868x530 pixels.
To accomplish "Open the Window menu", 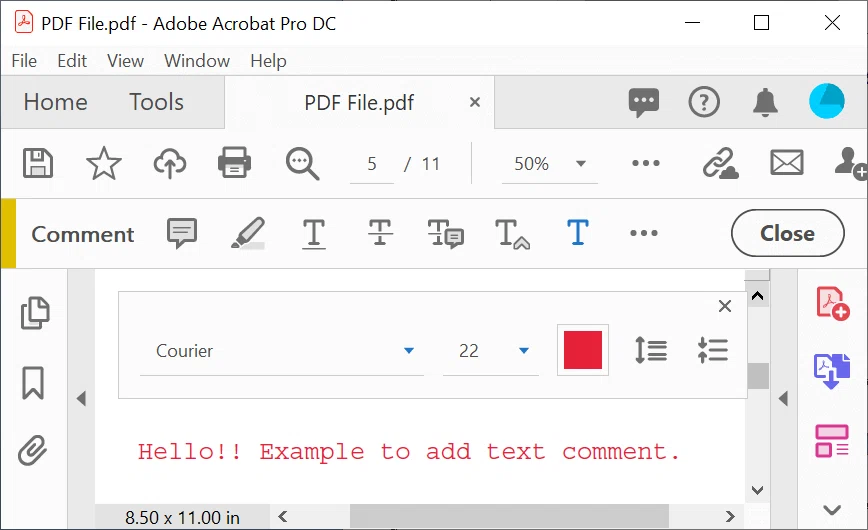I will 197,60.
